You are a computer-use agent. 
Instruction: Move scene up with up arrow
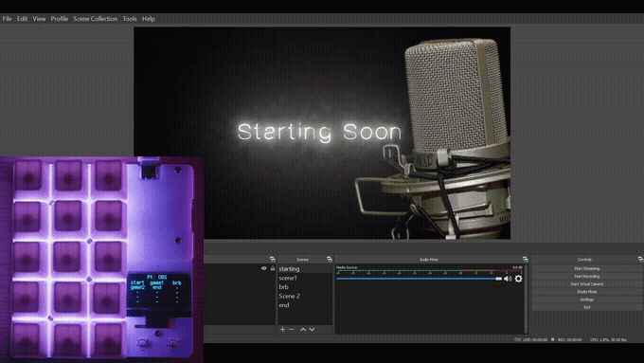[x=303, y=329]
